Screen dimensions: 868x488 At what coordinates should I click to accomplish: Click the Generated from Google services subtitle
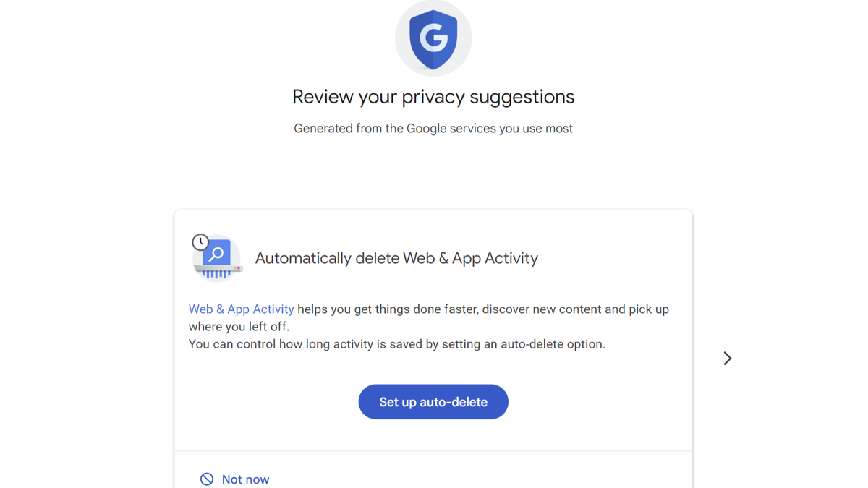[x=433, y=128]
